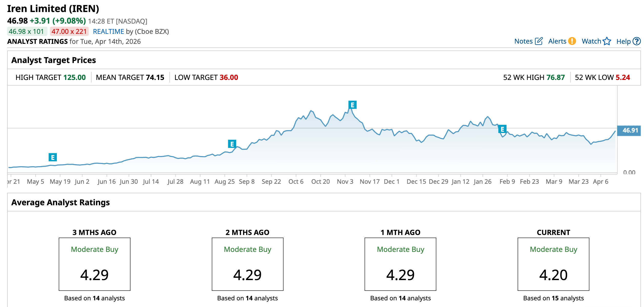Viewport: 644px width, 307px height.
Task: Click the Watch star icon
Action: pos(607,41)
